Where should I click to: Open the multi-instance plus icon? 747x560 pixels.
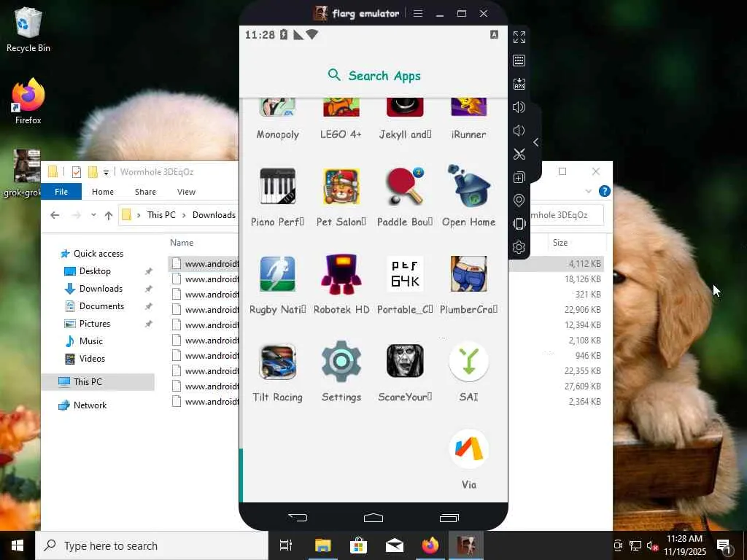point(519,177)
